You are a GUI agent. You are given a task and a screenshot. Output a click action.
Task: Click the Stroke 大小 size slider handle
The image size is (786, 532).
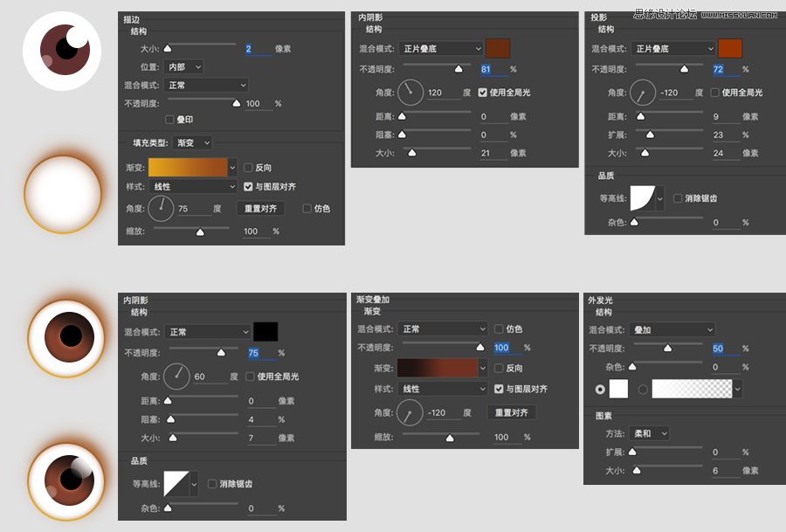[168, 48]
